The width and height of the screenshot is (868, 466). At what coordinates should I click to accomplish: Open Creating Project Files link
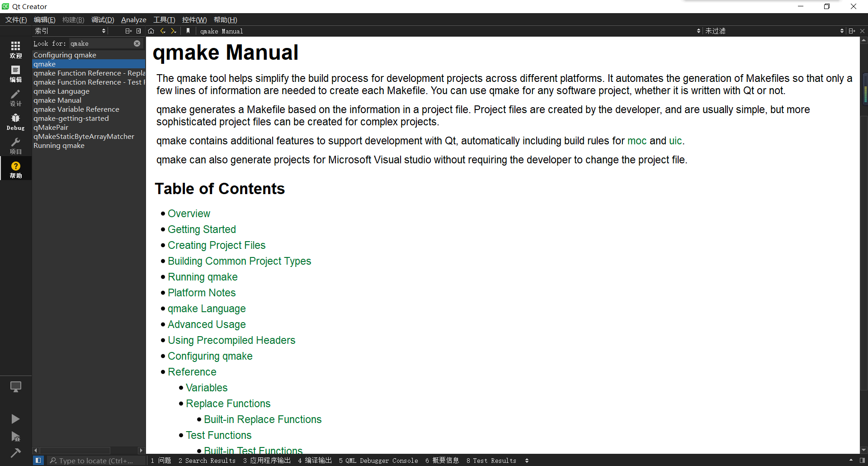(217, 245)
